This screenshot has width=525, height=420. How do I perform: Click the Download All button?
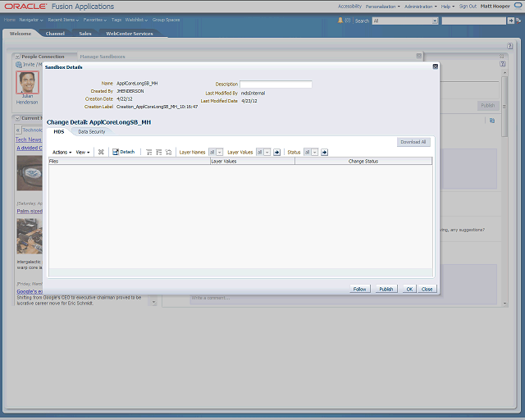click(413, 142)
